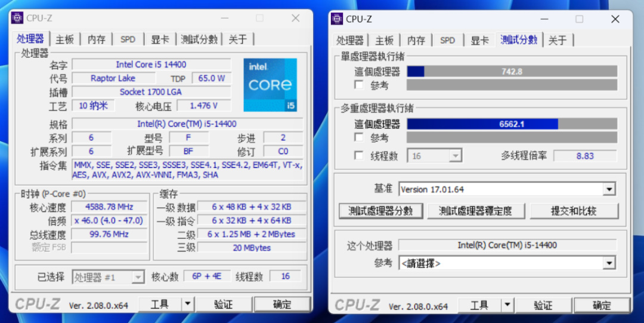Click 验证 button in right CPU-Z window
The width and height of the screenshot is (644, 323).
pos(543,305)
